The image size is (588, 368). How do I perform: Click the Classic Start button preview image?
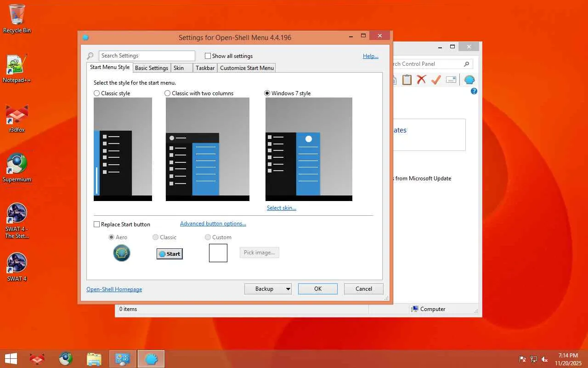pyautogui.click(x=170, y=254)
